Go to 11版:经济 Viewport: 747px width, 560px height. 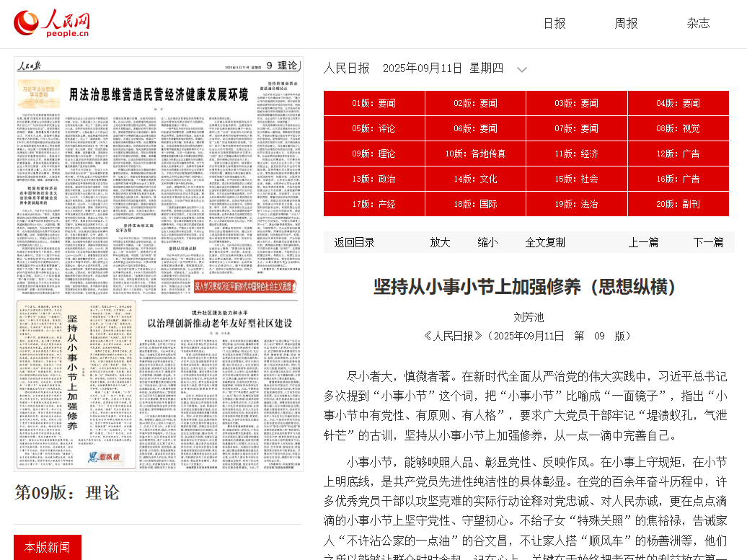coord(576,154)
